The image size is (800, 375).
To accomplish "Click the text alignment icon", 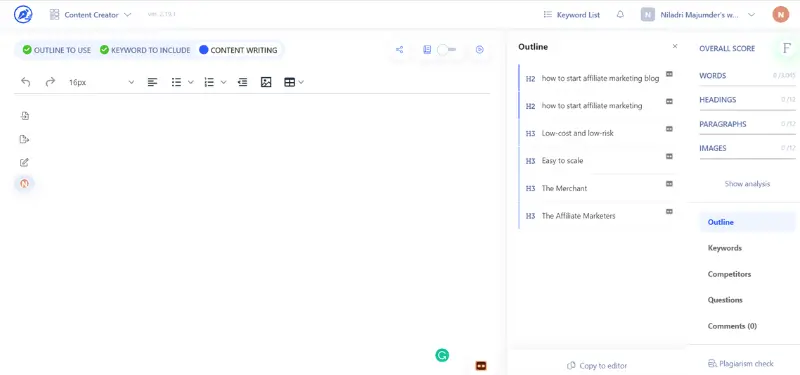I will 152,82.
